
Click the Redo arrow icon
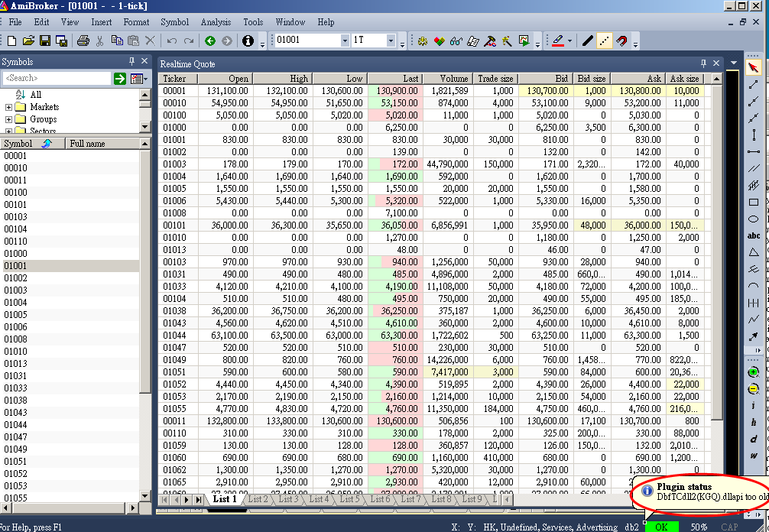click(189, 41)
